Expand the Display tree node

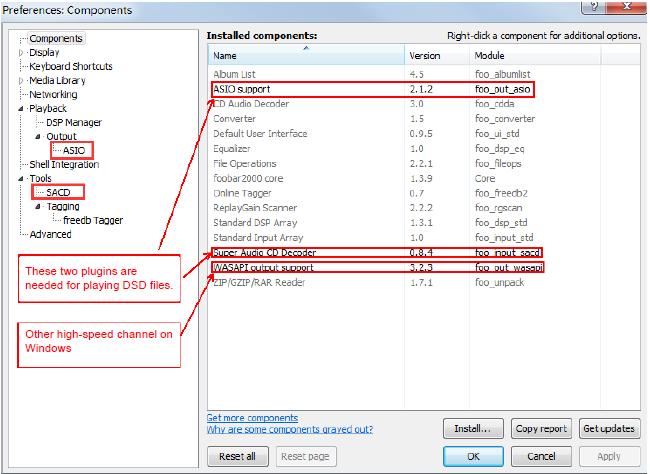point(21,53)
